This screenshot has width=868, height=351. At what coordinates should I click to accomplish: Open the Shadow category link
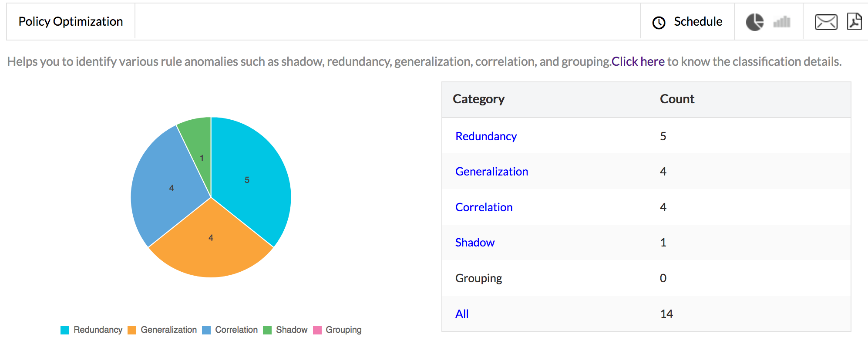(474, 243)
